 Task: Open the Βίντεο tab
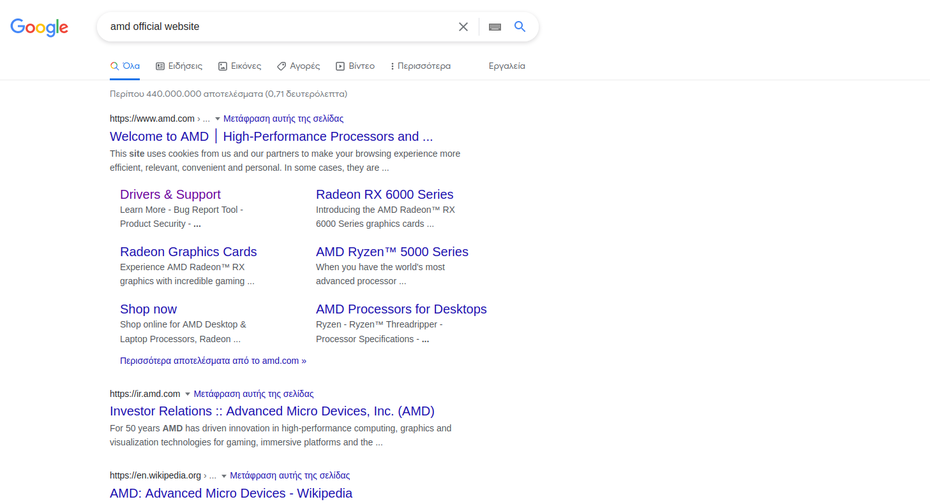pos(355,66)
